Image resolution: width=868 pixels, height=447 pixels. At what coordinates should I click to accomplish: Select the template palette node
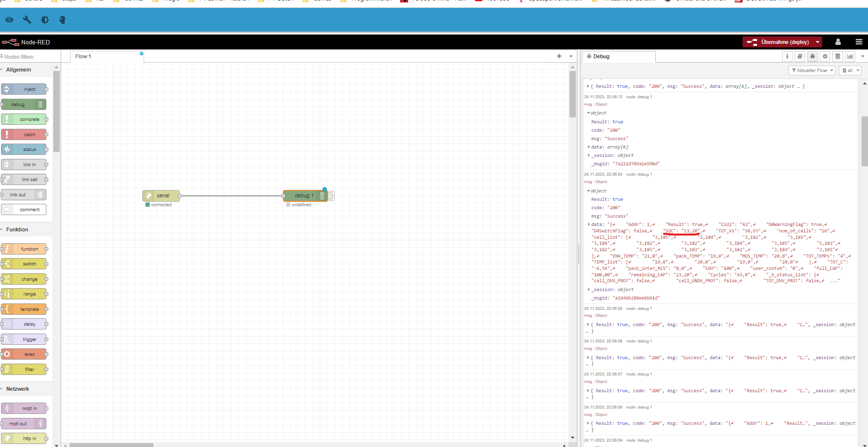click(24, 309)
